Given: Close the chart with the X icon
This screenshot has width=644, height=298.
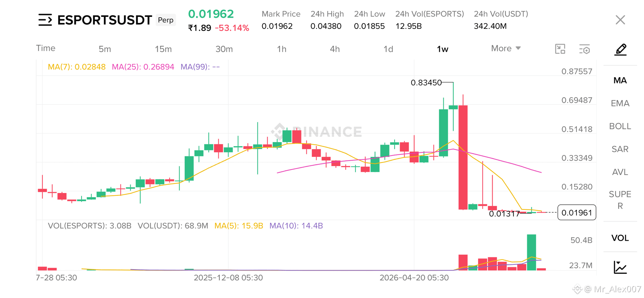Looking at the screenshot, I should tap(620, 20).
